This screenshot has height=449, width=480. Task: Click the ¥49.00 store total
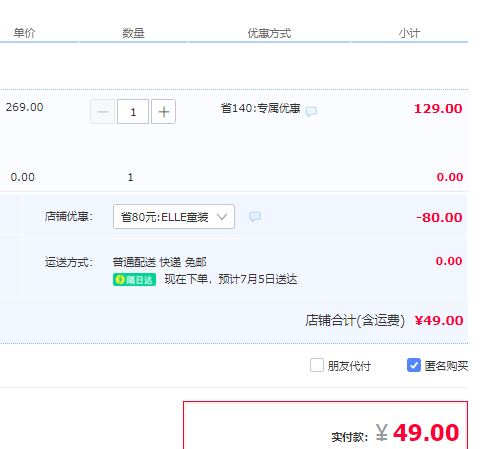pos(439,320)
